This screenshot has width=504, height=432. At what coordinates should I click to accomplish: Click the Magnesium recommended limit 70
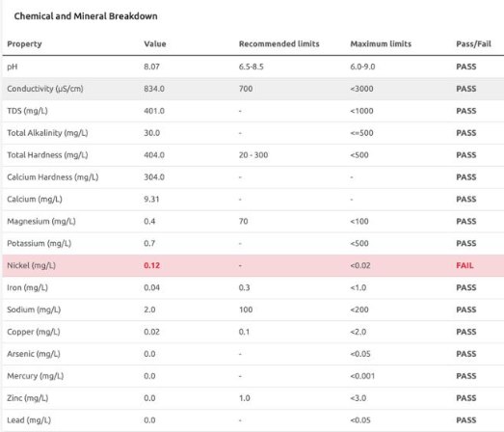[243, 222]
